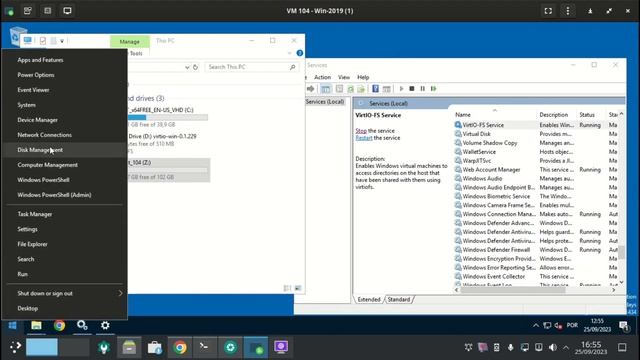Open the VM viewer three-dots menu
640x360 pixels.
(x=568, y=11)
